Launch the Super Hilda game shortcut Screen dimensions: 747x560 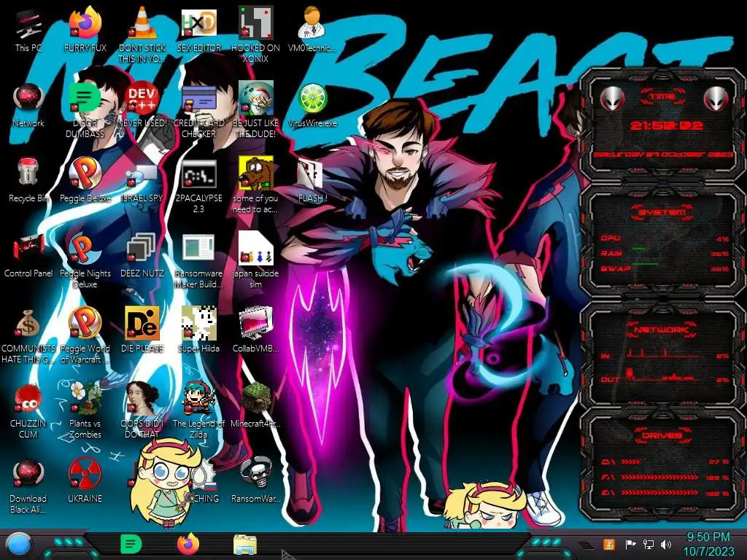click(x=198, y=331)
